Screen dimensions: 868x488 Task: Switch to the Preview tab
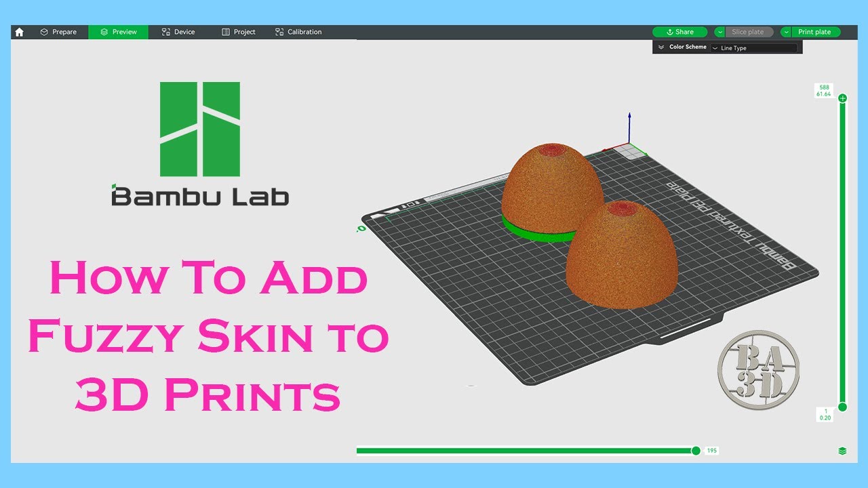118,32
